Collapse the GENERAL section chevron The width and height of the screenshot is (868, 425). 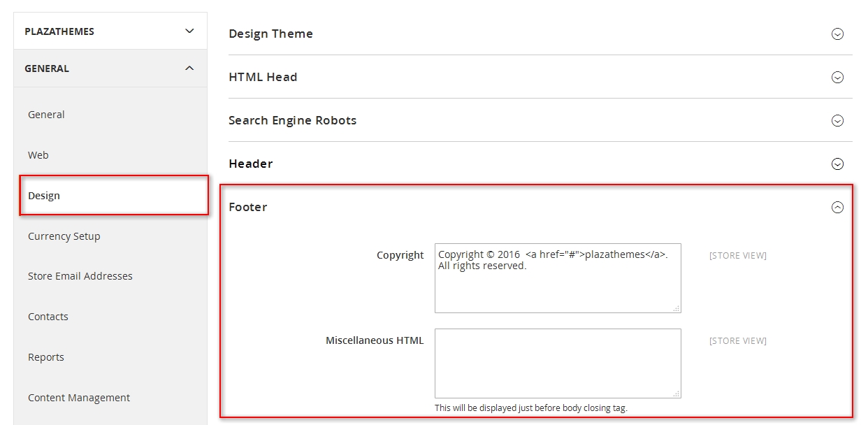coord(188,68)
